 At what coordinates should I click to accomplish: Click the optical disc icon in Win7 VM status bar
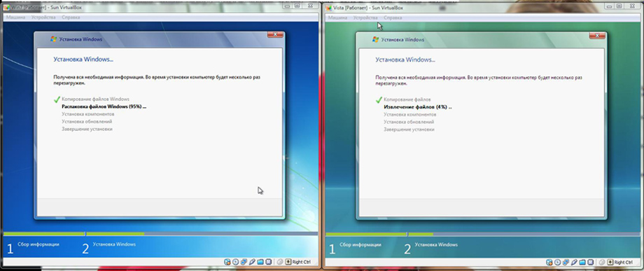(x=235, y=262)
